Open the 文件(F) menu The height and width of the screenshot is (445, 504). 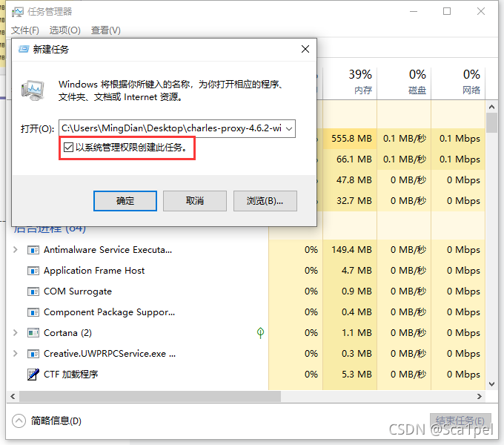point(25,30)
